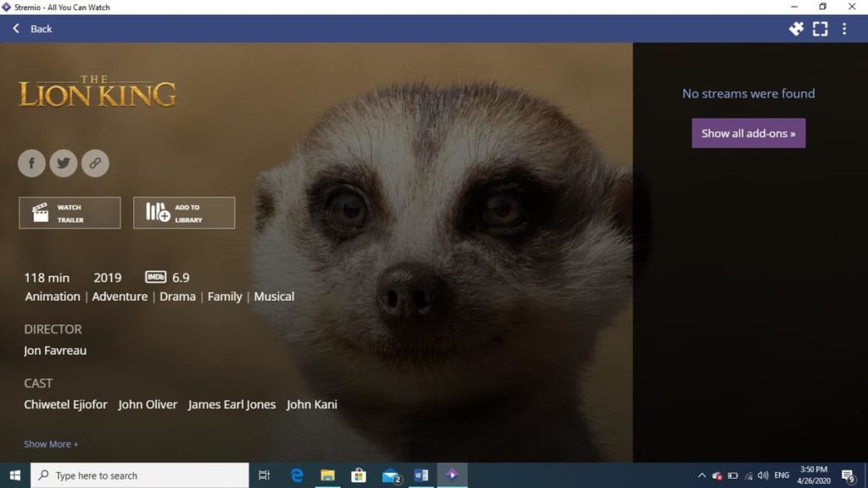Viewport: 868px width, 488px height.
Task: Open File Explorer from taskbar
Action: [328, 475]
